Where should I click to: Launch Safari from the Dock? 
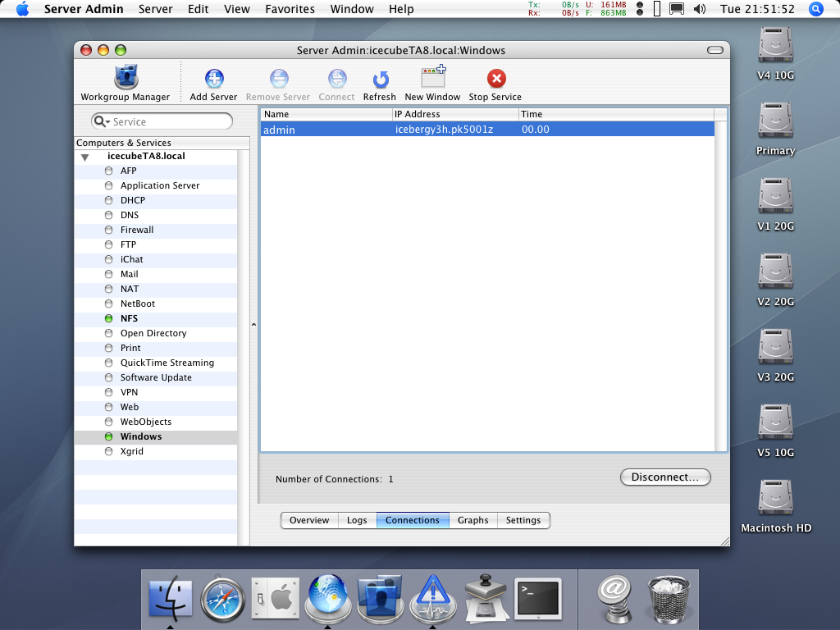click(x=223, y=598)
